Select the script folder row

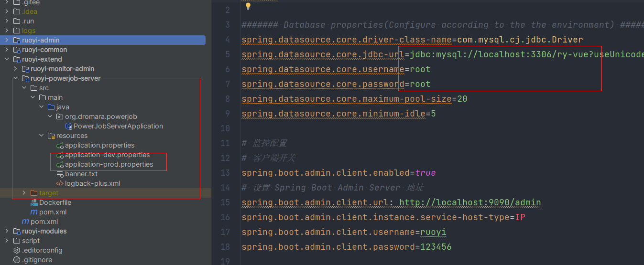tap(103, 241)
